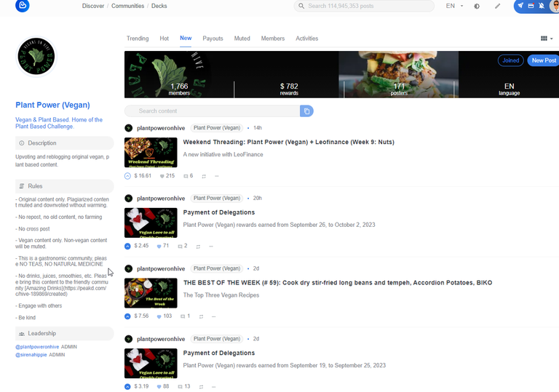Open the EN language dropdown
This screenshot has width=559, height=392.
coord(454,6)
